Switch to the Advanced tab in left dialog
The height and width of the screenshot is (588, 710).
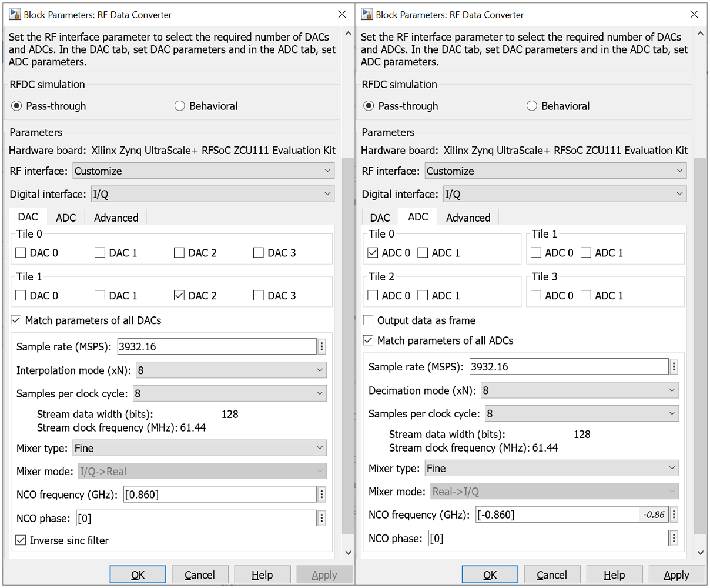click(115, 216)
